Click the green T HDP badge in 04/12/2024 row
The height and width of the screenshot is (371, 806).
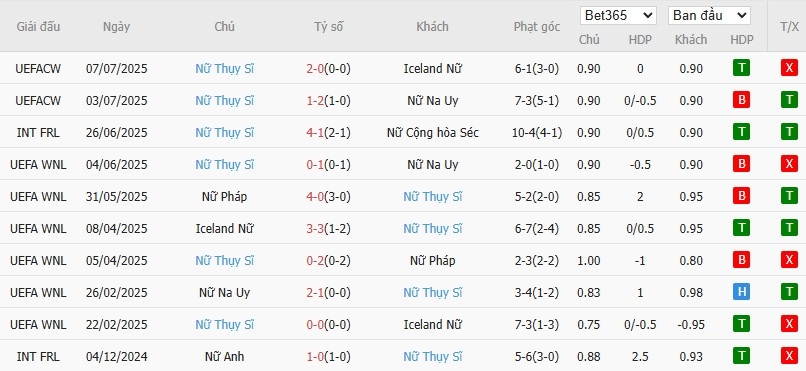(x=741, y=356)
